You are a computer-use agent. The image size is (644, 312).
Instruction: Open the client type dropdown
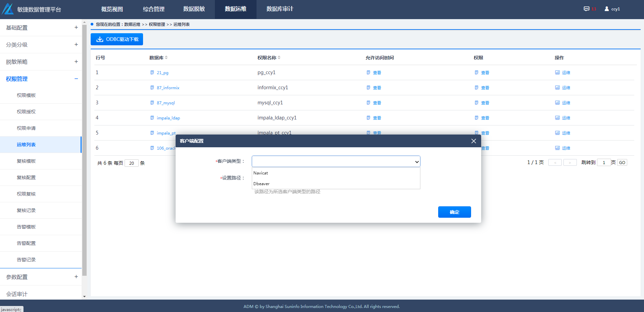point(336,162)
